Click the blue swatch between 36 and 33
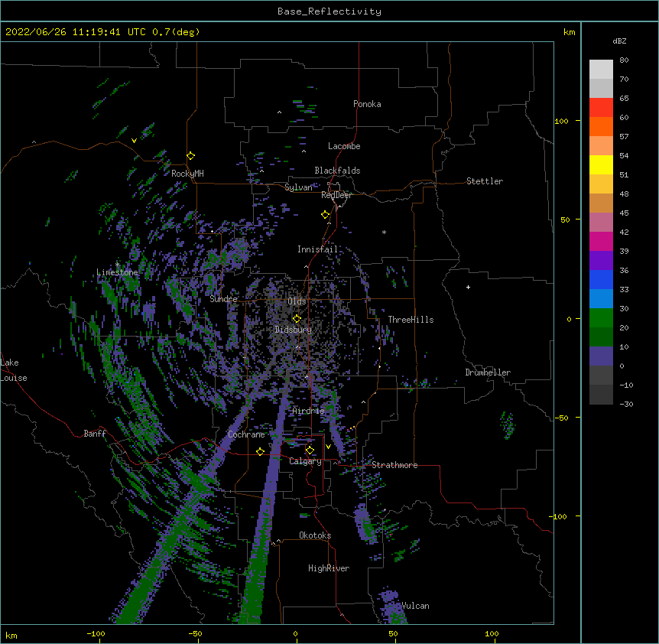The height and width of the screenshot is (644, 659). coord(601,279)
